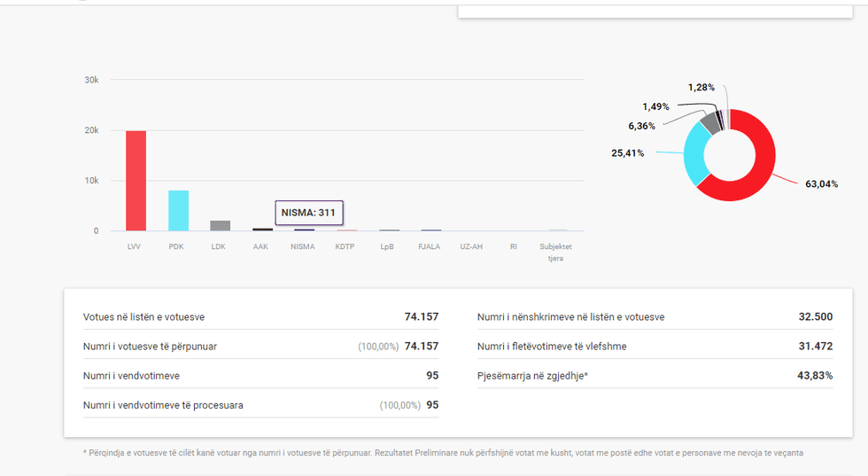The image size is (868, 476).
Task: Click the Pjesëmarrja në zgjedhje value 43,83%
Action: pos(814,375)
